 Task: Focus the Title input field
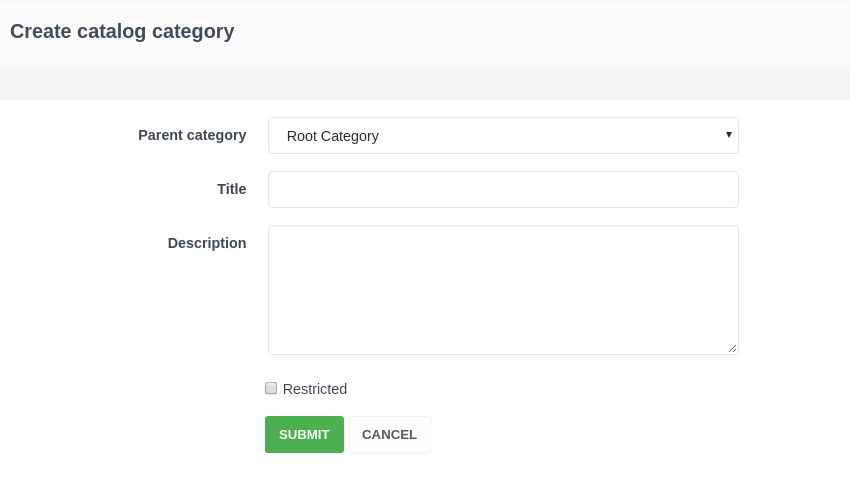click(502, 189)
